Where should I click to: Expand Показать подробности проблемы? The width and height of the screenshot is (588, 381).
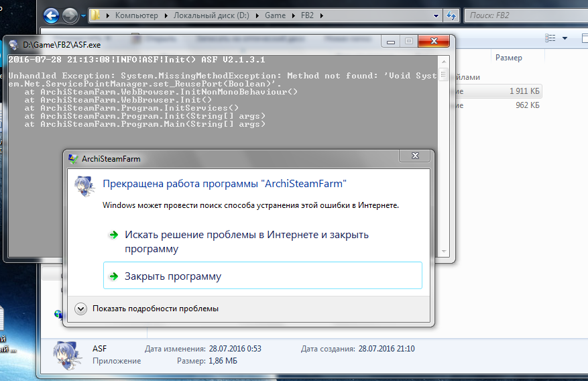[x=80, y=309]
